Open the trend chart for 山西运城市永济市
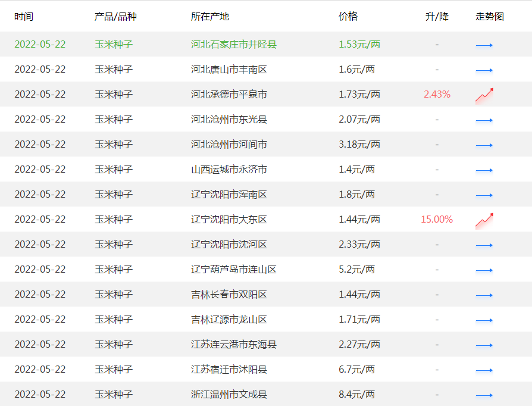 pyautogui.click(x=484, y=169)
